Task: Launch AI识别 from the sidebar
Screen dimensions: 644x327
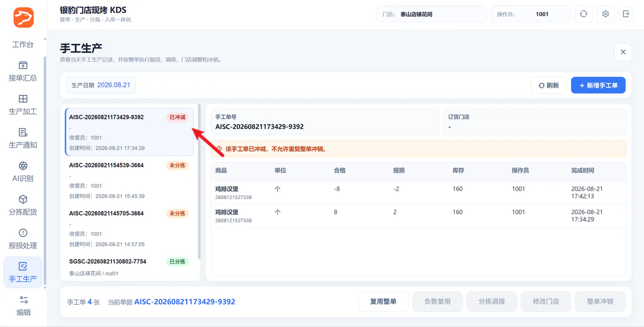Action: [x=23, y=172]
